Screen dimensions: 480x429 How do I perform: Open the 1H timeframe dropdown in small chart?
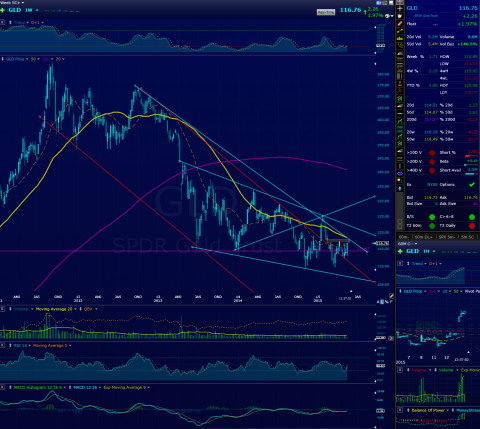tap(434, 251)
